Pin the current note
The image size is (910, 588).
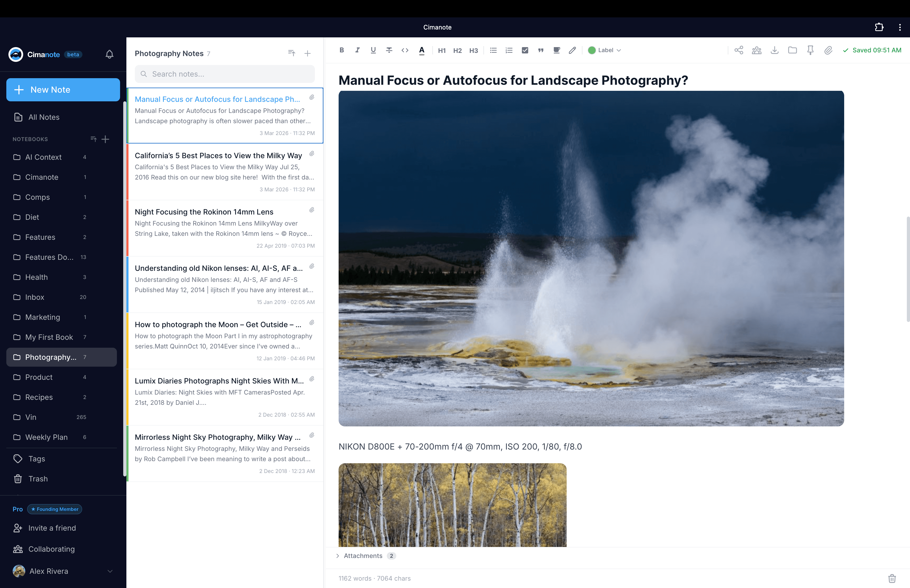[810, 50]
